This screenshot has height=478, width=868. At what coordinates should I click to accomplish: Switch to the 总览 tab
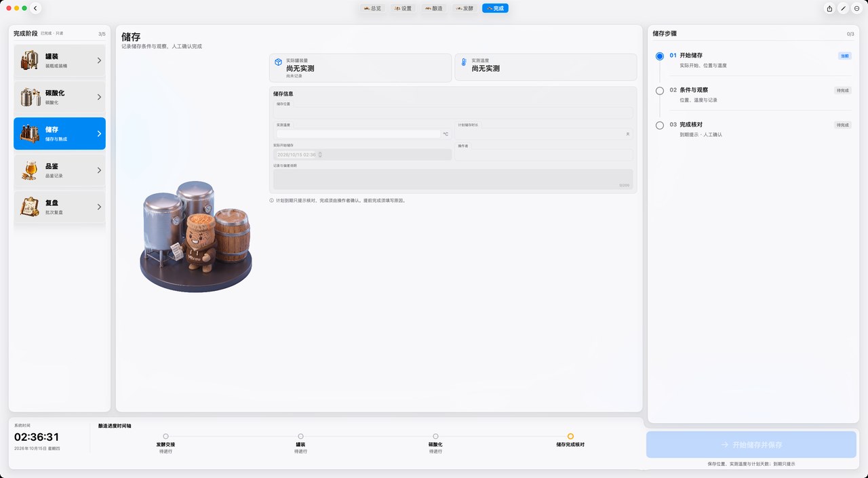(x=373, y=8)
